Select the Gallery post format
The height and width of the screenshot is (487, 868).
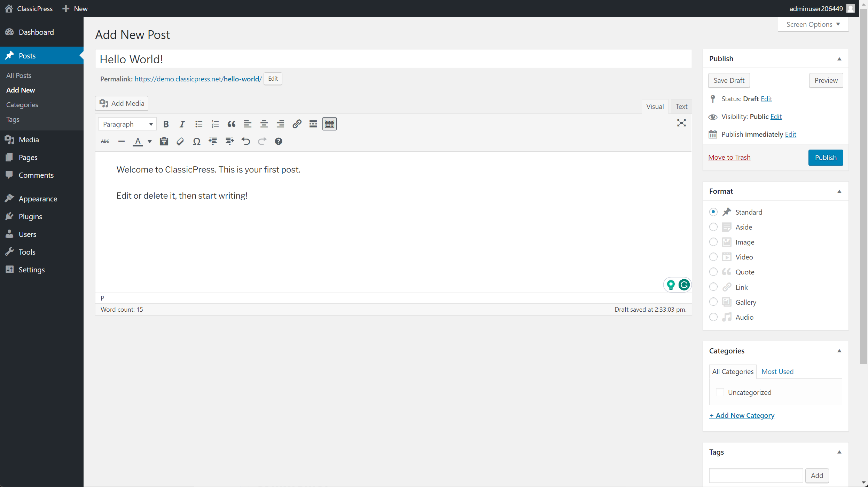[713, 302]
